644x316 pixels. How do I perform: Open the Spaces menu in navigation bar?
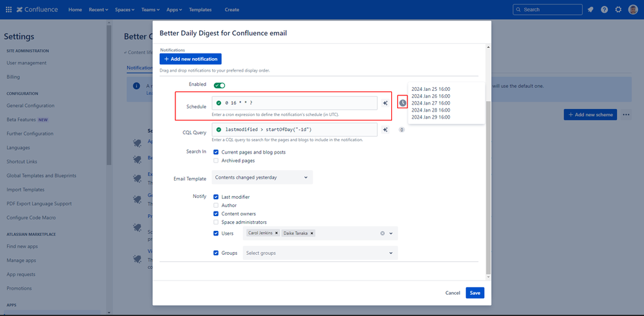124,10
